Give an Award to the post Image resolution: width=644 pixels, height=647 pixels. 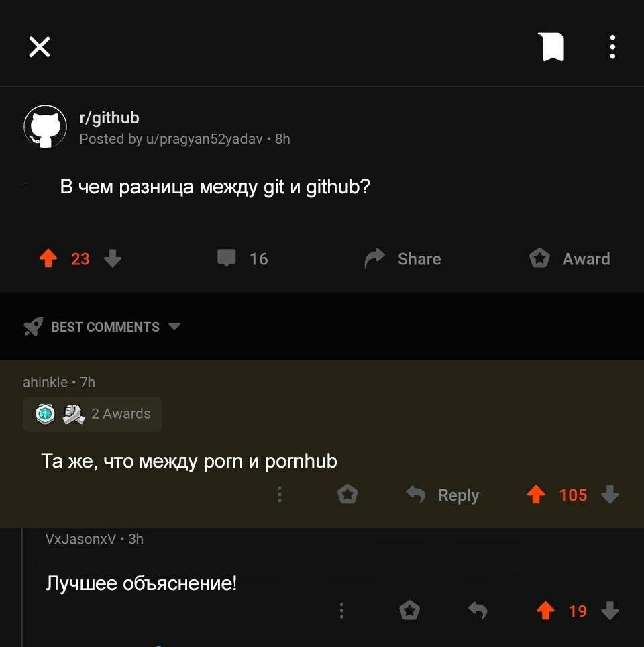tap(570, 258)
